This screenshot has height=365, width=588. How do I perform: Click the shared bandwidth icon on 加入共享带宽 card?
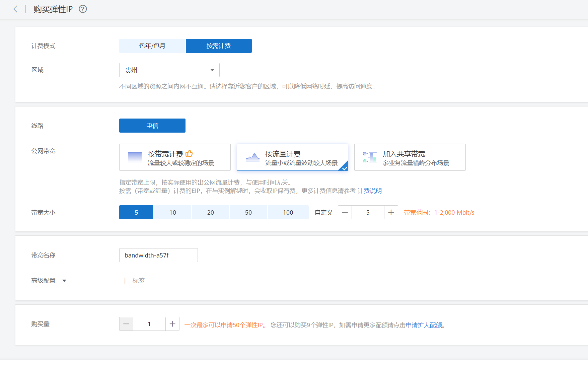pyautogui.click(x=369, y=157)
